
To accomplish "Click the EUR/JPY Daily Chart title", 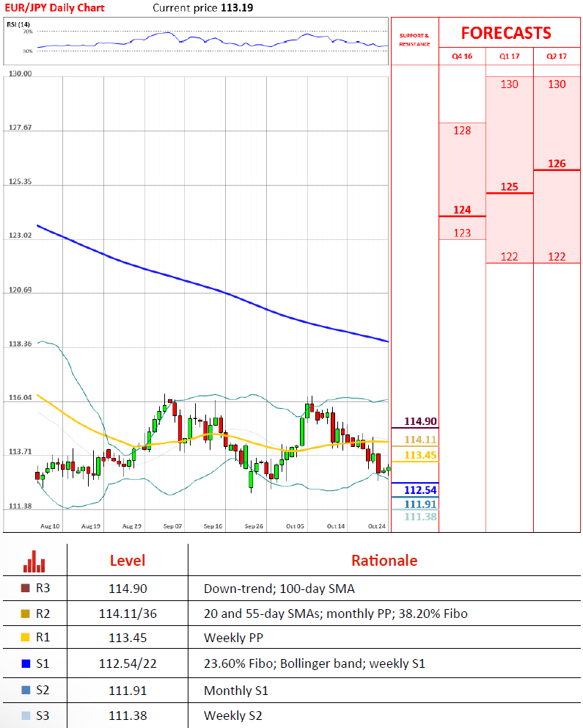I will pos(55,7).
